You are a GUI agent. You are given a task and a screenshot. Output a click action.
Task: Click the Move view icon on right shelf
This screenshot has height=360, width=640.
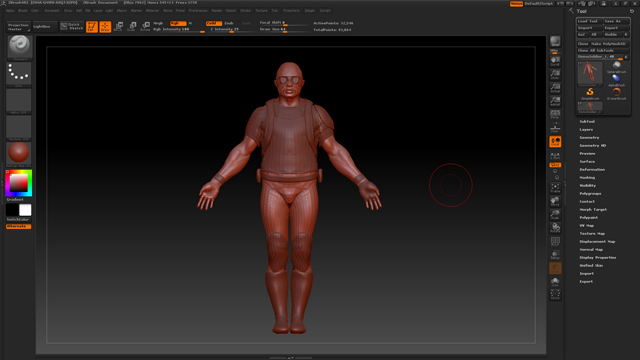coord(555,202)
